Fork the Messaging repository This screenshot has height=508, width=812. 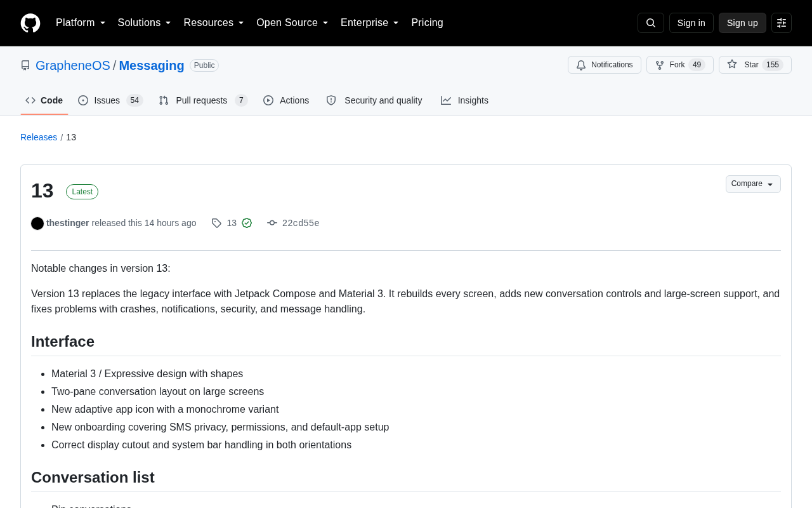[680, 65]
